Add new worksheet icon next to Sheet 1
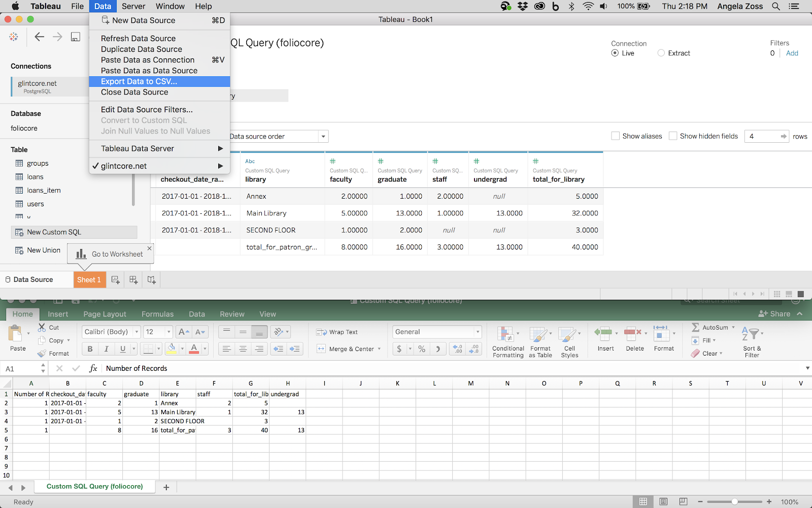Image resolution: width=812 pixels, height=508 pixels. click(115, 279)
